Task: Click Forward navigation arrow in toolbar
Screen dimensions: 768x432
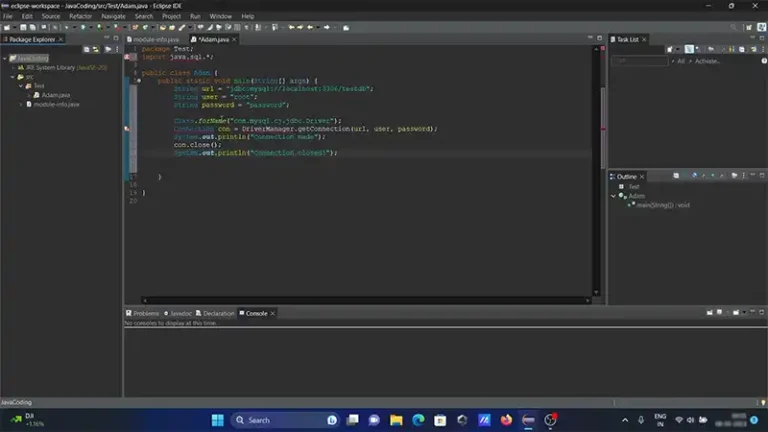Action: point(327,27)
